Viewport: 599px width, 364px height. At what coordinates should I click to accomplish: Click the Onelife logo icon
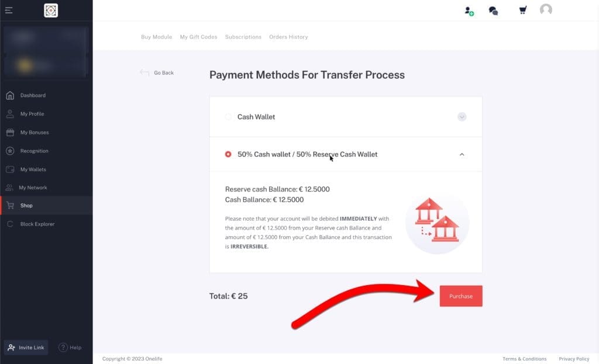pos(51,10)
